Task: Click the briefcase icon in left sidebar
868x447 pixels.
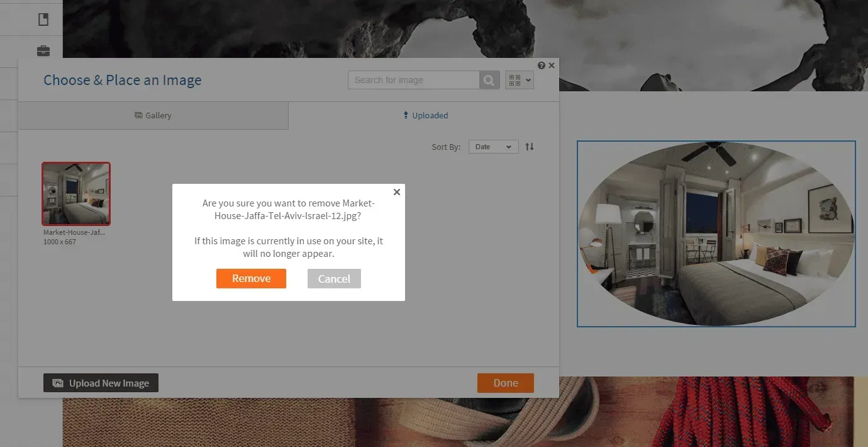Action: [x=43, y=51]
